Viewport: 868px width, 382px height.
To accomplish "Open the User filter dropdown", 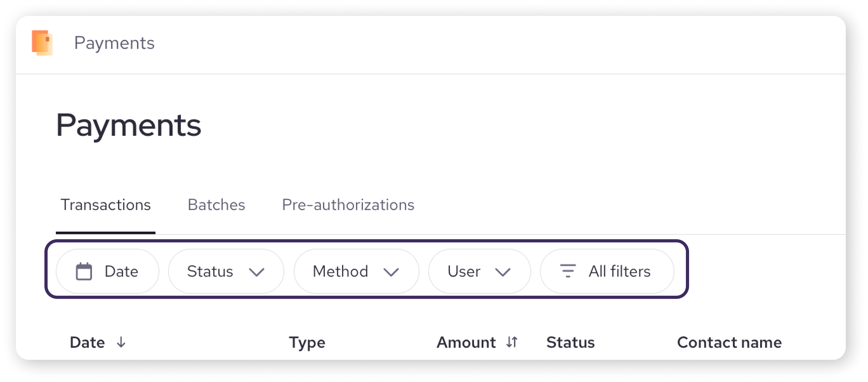I will pos(479,271).
